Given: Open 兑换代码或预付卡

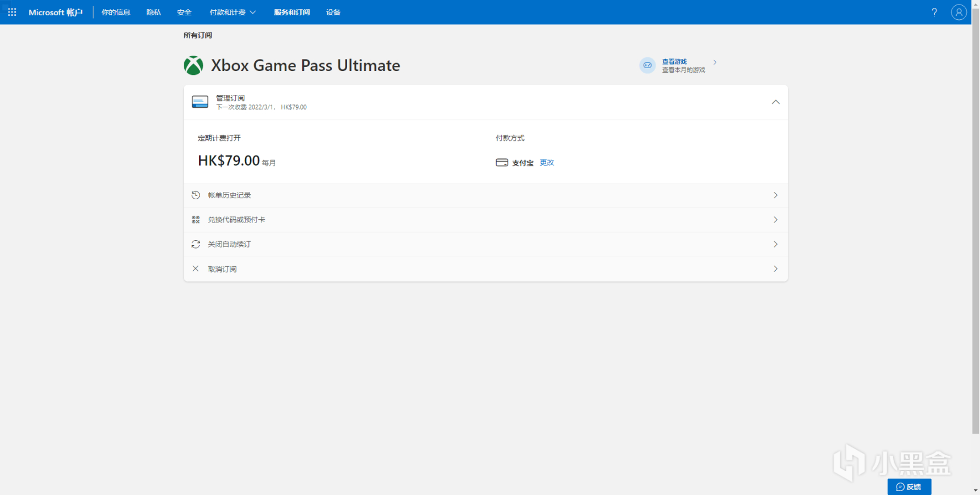Looking at the screenshot, I should coord(485,220).
